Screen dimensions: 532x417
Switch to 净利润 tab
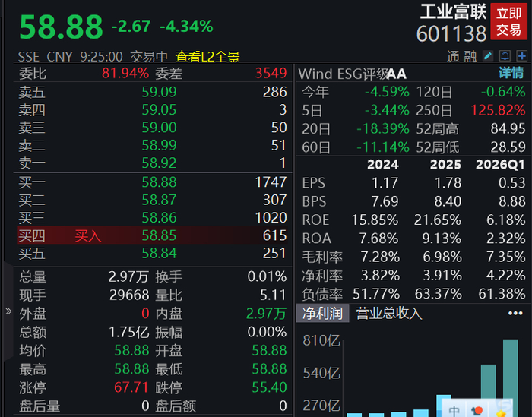pos(322,313)
